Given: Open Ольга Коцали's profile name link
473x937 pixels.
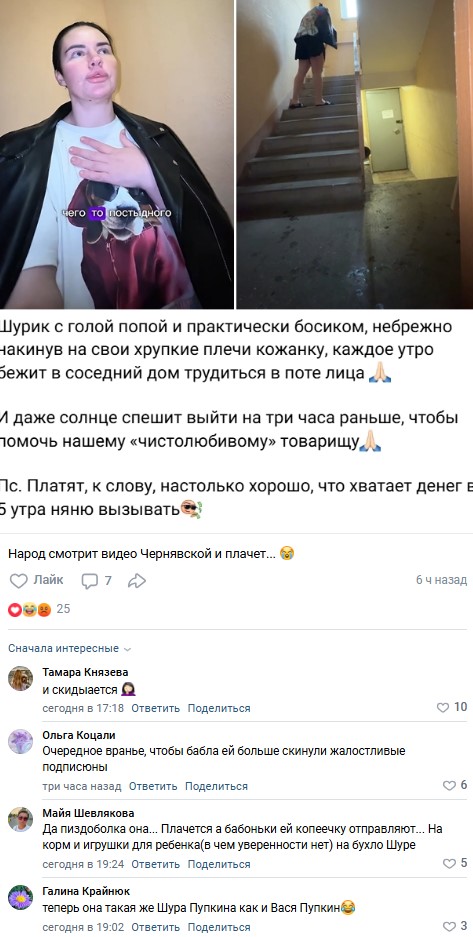Looking at the screenshot, I should coord(79,735).
